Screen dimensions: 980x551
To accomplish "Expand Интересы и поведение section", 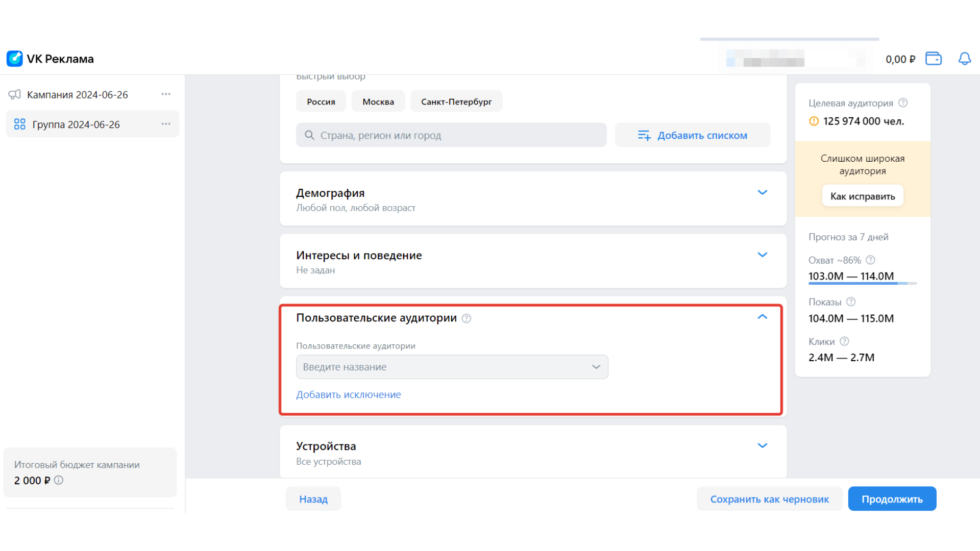I will tap(762, 255).
